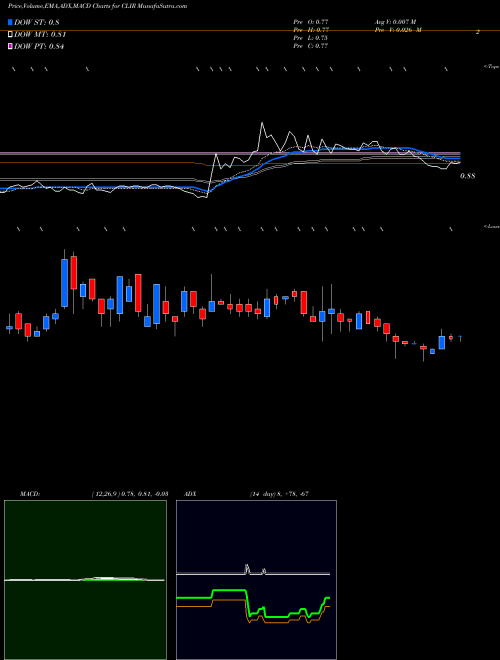Select the 'DOW PT: 0.84' legend label
Viewport: 500px width, 660px height.
pos(39,47)
